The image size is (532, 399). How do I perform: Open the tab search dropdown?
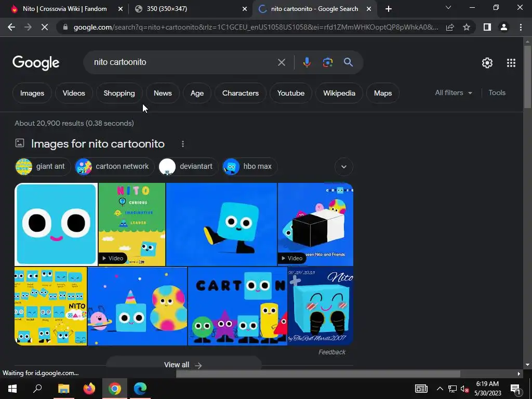[x=448, y=7]
